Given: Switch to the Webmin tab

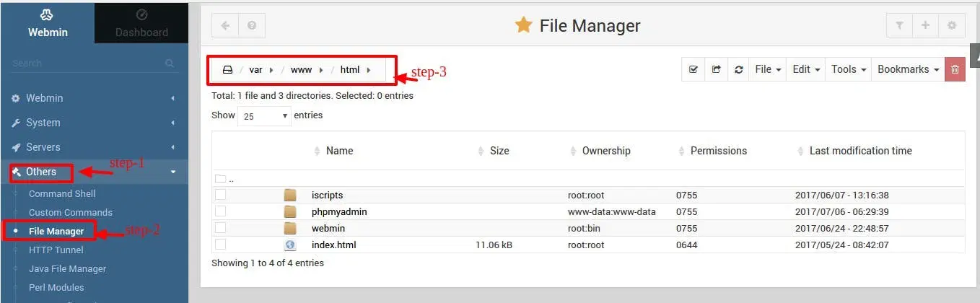Looking at the screenshot, I should (x=47, y=22).
